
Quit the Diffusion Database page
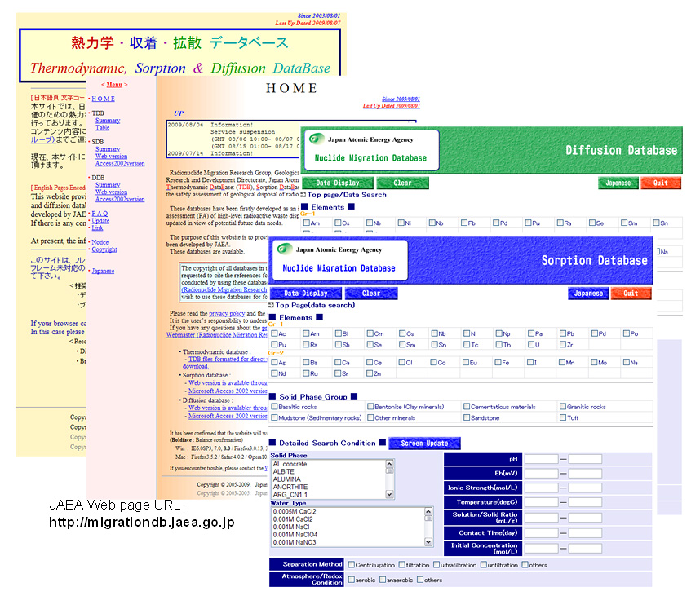[x=661, y=183]
